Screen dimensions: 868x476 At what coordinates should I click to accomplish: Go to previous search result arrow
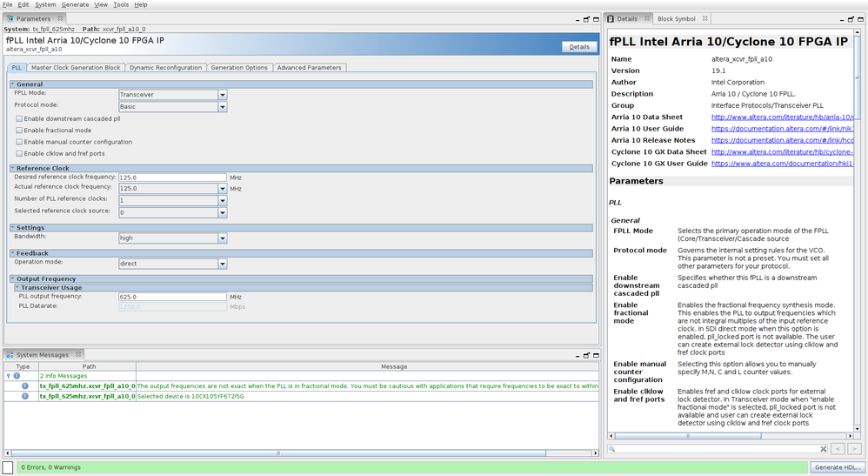click(838, 449)
